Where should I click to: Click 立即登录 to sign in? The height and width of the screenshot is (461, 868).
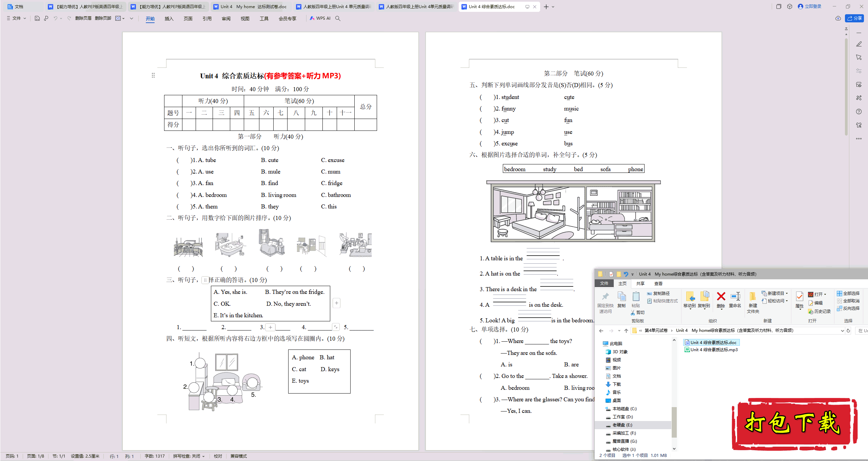pyautogui.click(x=810, y=6)
